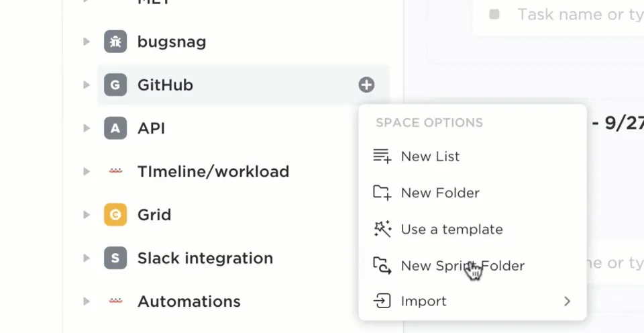Click the magic wand template icon
This screenshot has width=644, height=333.
[382, 229]
